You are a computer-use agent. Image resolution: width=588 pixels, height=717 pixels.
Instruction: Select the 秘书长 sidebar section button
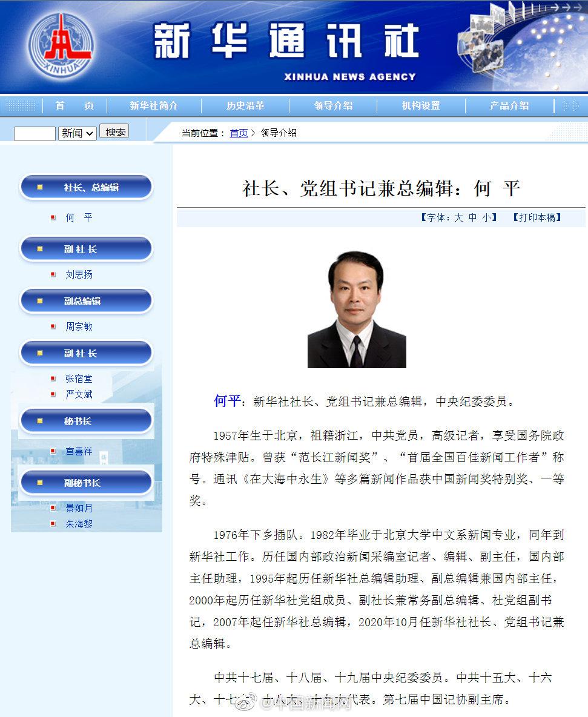coord(86,421)
